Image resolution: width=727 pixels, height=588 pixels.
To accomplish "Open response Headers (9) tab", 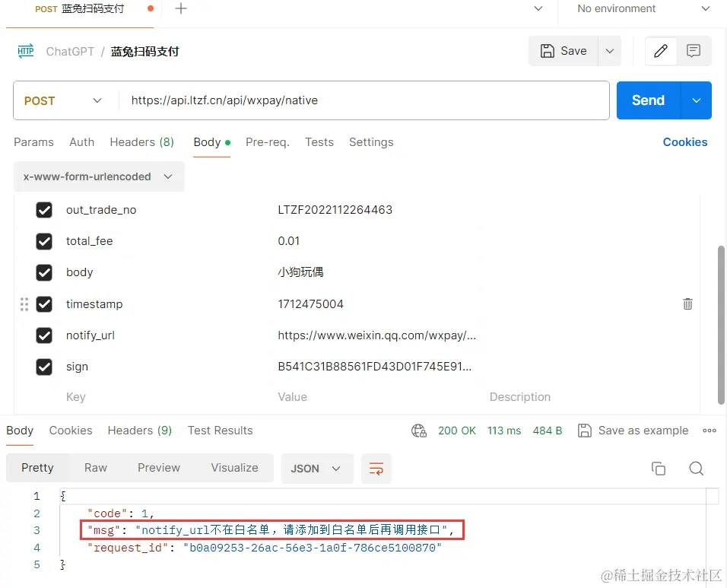I will click(x=140, y=431).
